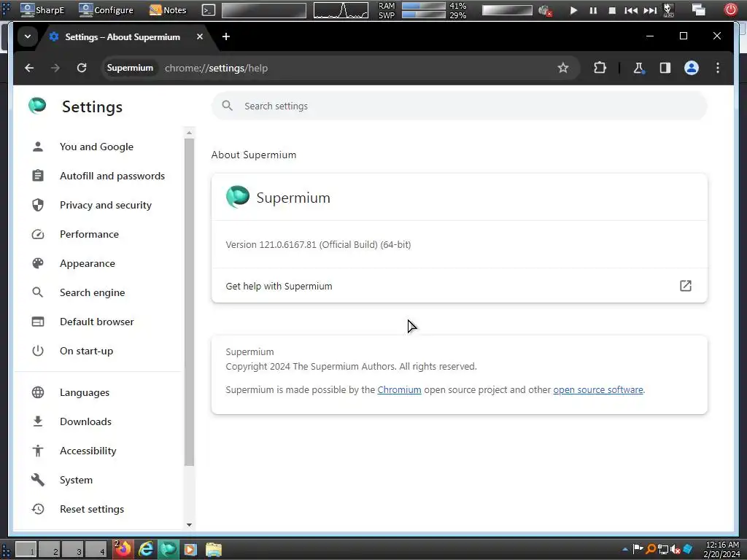The height and width of the screenshot is (560, 747).
Task: Open Downloads settings section
Action: (x=85, y=421)
